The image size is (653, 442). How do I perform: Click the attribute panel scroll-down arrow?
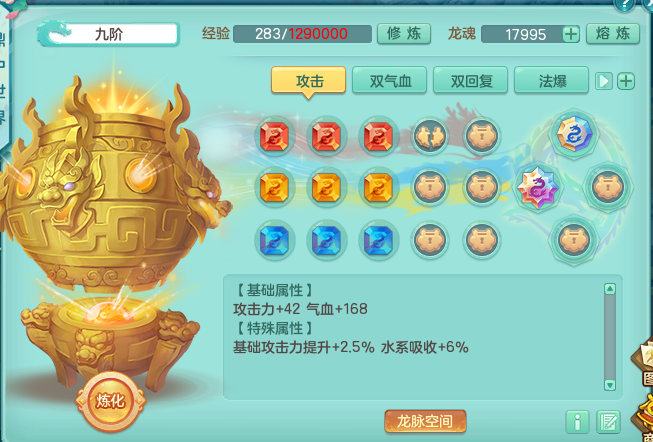click(610, 385)
